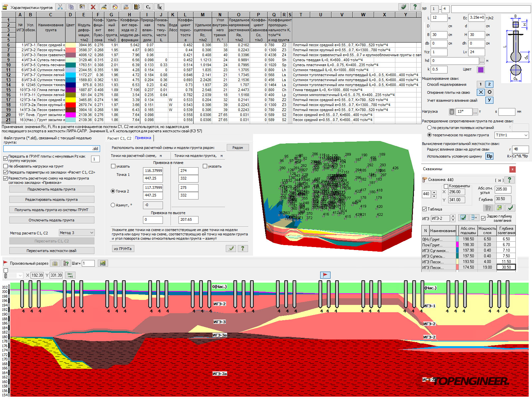Expand the T1Yrr1 soil model dropdown
This screenshot has height=399, width=532.
(x=526, y=135)
